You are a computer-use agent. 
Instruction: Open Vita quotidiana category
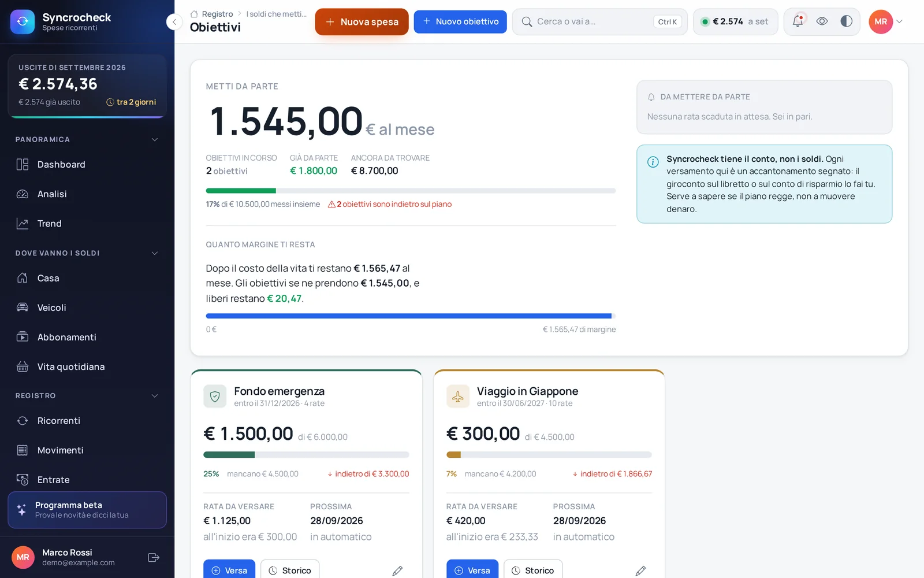click(87, 366)
